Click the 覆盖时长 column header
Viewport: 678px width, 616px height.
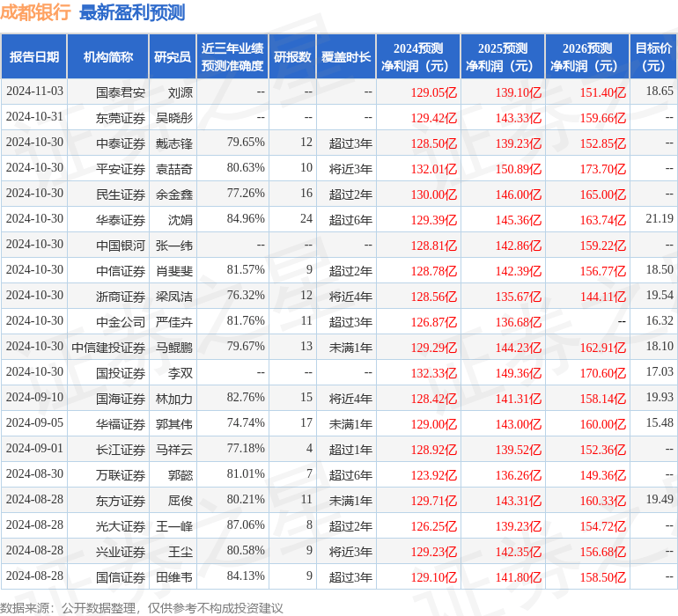[x=346, y=56]
